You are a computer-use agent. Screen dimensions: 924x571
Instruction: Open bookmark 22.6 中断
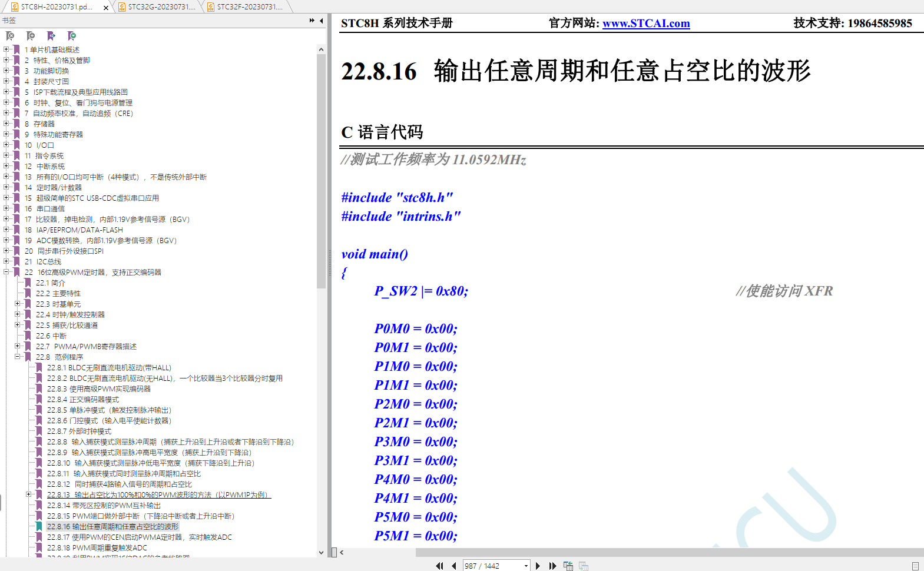51,336
